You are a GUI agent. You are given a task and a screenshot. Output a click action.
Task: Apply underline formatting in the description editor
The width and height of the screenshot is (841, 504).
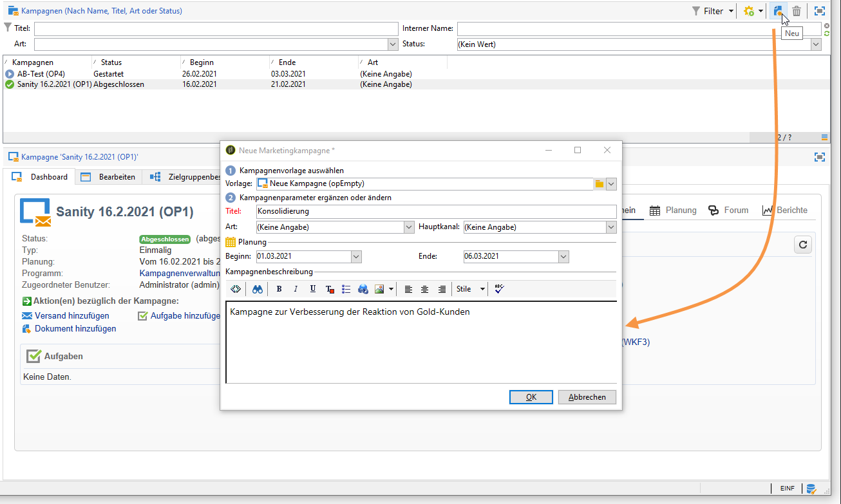pyautogui.click(x=312, y=289)
